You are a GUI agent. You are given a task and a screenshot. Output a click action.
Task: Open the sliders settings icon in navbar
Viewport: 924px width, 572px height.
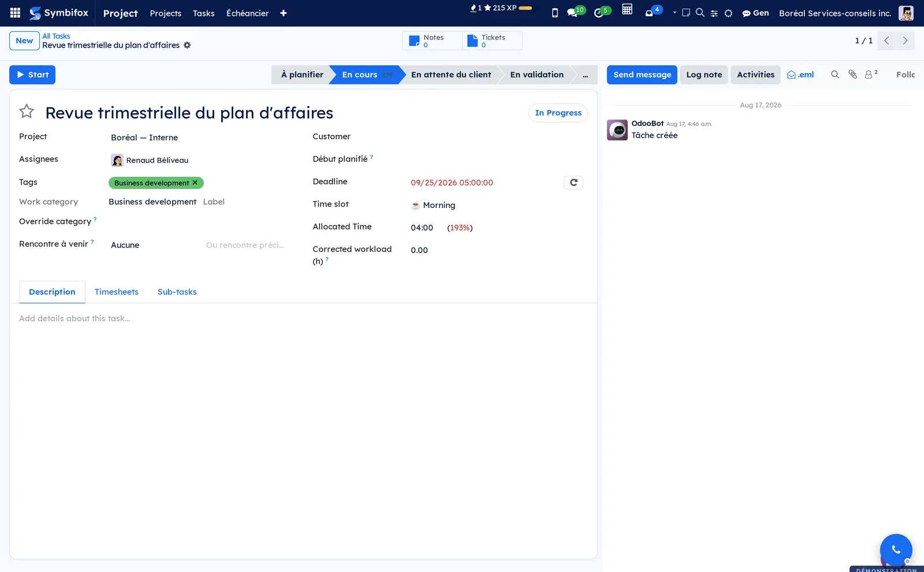point(714,13)
